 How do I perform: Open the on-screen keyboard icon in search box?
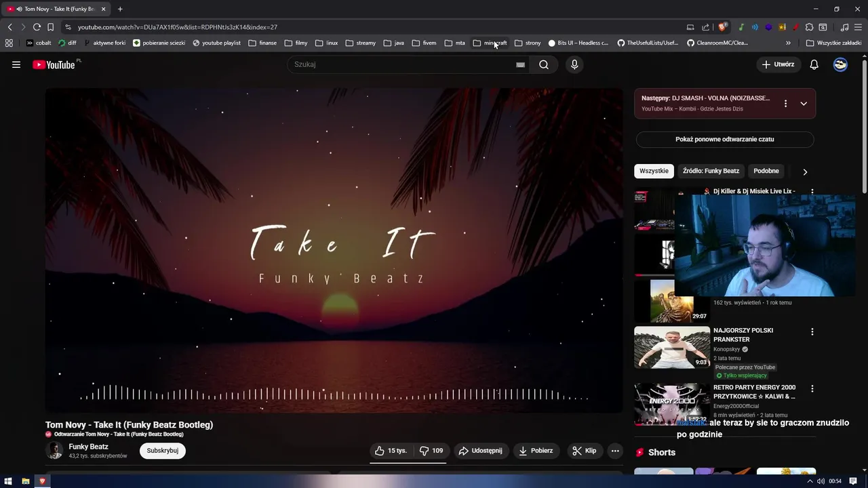[520, 64]
